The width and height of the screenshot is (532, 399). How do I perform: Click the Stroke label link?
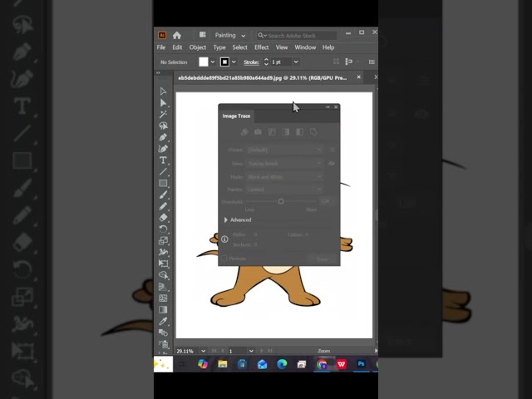click(x=251, y=62)
